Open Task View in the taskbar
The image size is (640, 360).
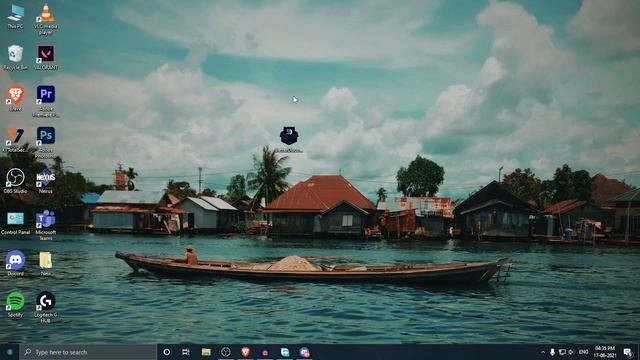coord(186,352)
